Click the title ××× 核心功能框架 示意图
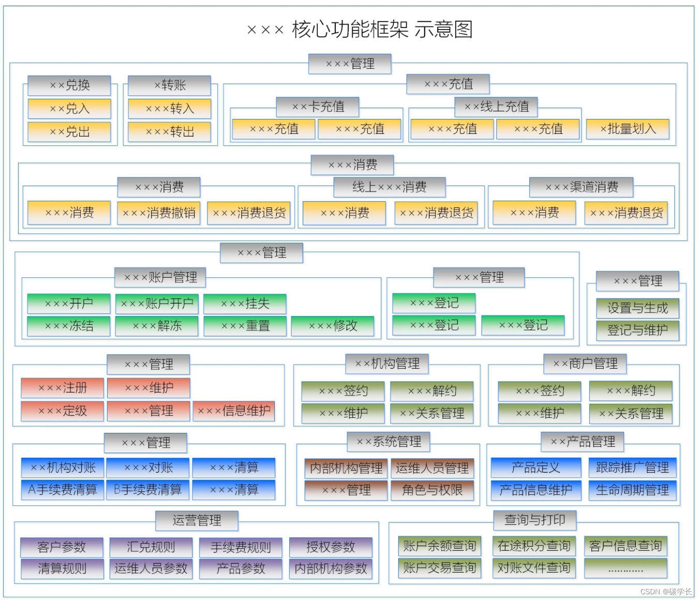The image size is (700, 600). [360, 29]
